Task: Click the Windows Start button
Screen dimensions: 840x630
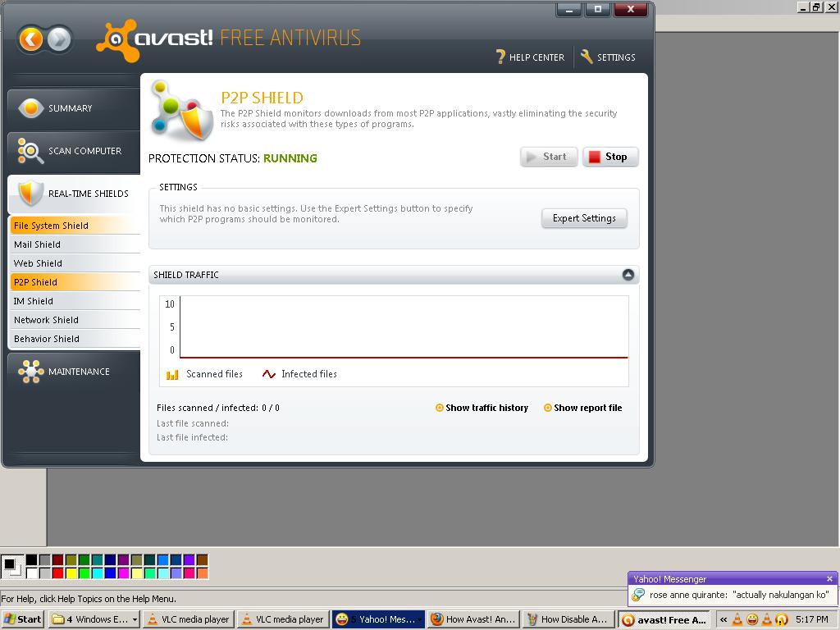Action: click(x=22, y=619)
